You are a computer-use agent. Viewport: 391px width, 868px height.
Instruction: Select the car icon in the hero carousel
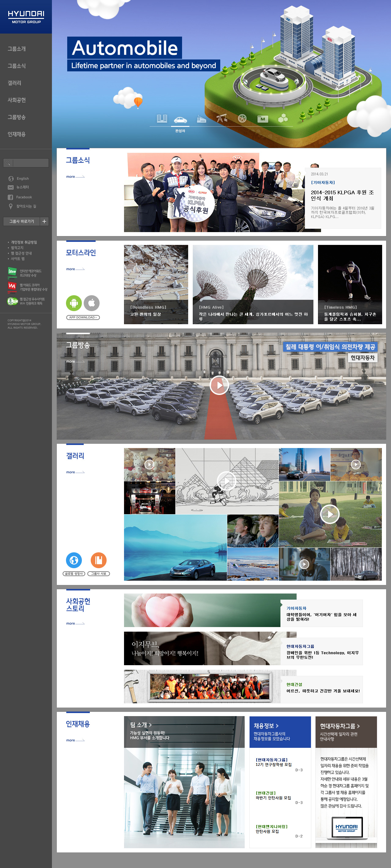(x=180, y=120)
